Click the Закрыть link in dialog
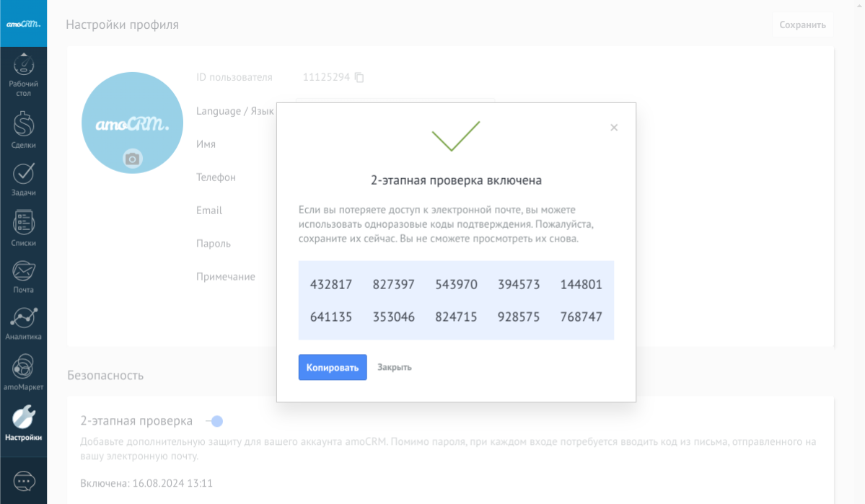 pos(395,367)
